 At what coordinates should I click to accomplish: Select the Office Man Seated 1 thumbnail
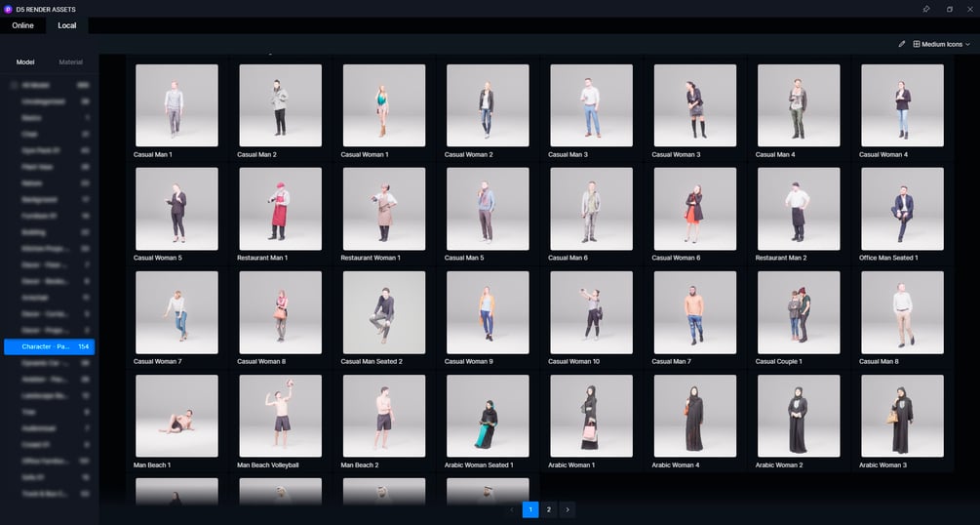pos(903,209)
